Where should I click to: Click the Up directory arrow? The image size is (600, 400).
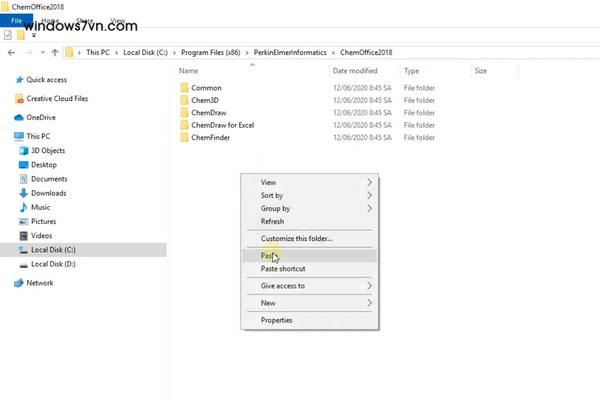click(x=54, y=52)
